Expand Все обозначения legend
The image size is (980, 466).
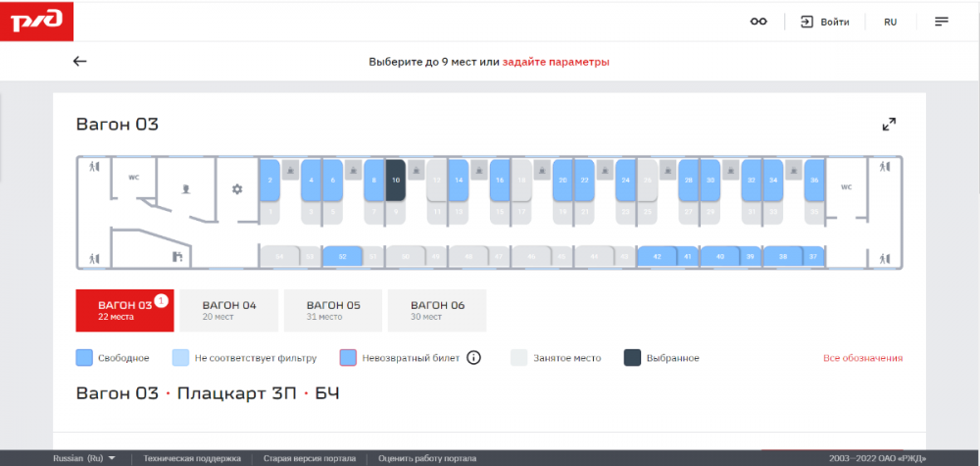pos(863,358)
